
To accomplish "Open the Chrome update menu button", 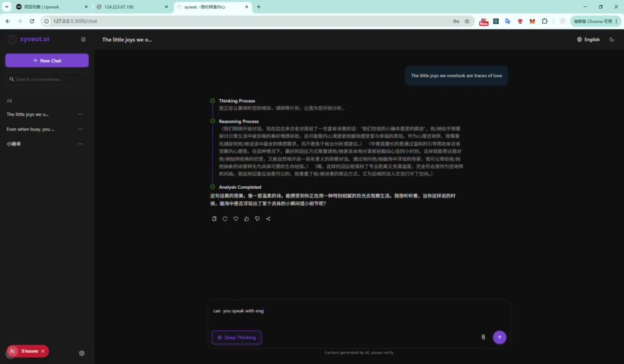I will pyautogui.click(x=596, y=21).
